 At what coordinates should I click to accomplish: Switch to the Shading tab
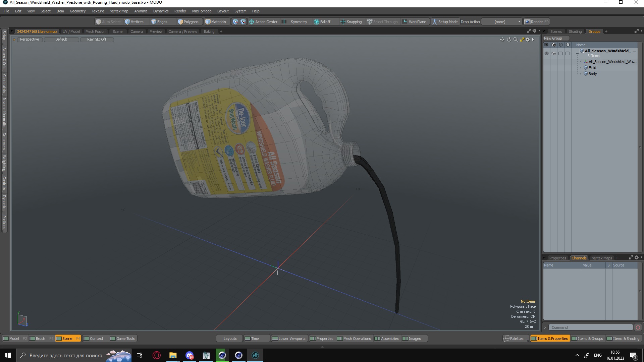pyautogui.click(x=575, y=32)
